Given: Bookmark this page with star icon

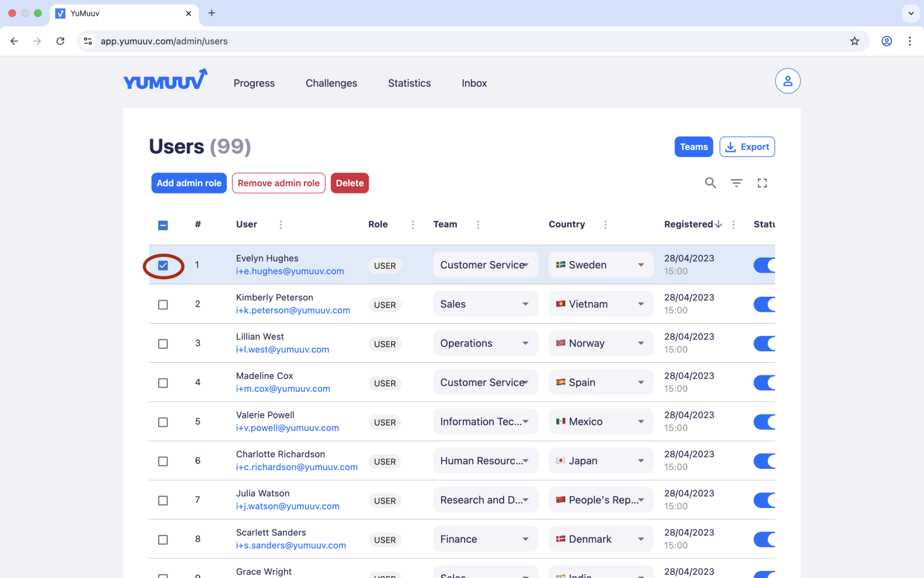Looking at the screenshot, I should click(x=855, y=41).
